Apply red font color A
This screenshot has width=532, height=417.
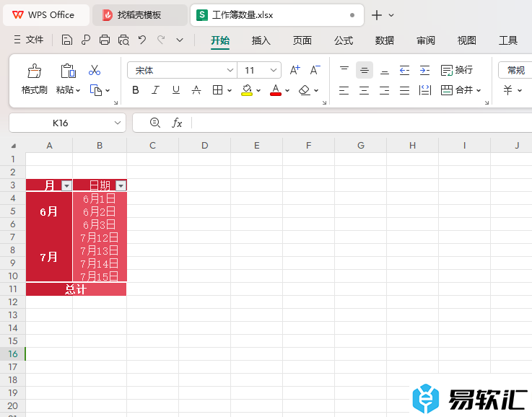[276, 90]
